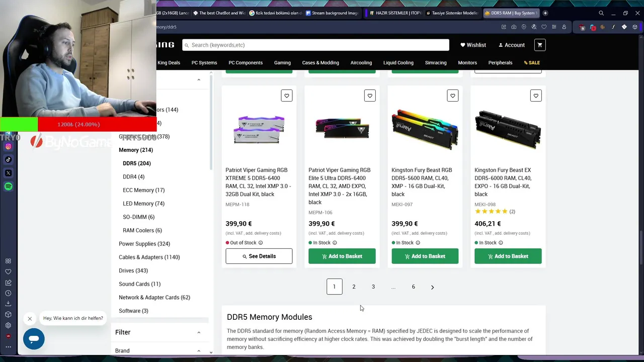Open the Gaming menu
The width and height of the screenshot is (644, 362).
[x=282, y=63]
